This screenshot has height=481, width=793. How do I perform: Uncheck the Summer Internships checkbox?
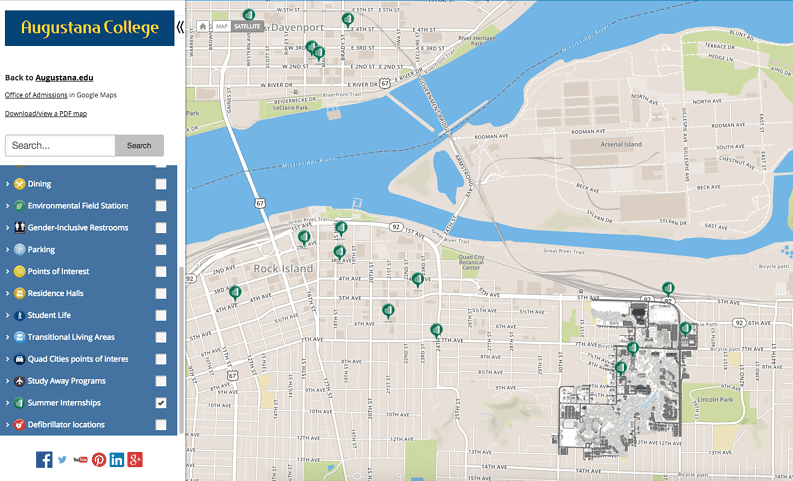click(x=161, y=403)
